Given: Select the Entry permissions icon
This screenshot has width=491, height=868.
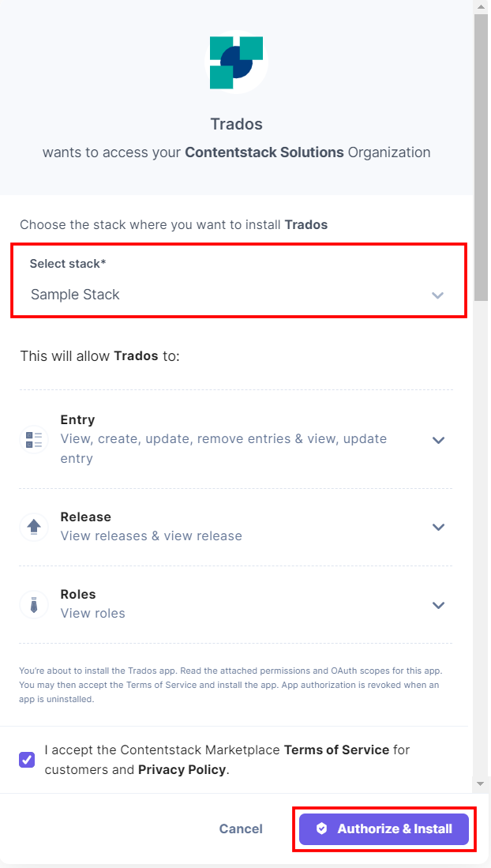Looking at the screenshot, I should point(33,439).
